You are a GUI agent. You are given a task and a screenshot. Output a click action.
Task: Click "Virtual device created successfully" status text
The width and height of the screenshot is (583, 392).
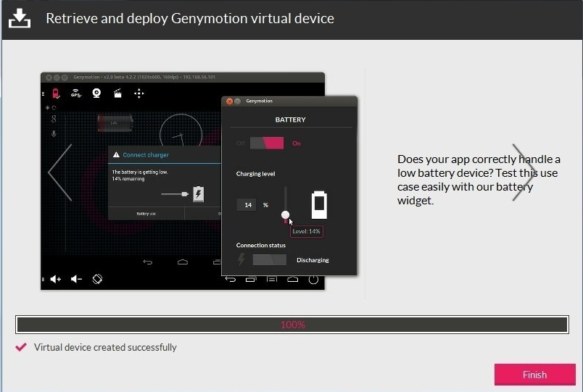tap(105, 347)
